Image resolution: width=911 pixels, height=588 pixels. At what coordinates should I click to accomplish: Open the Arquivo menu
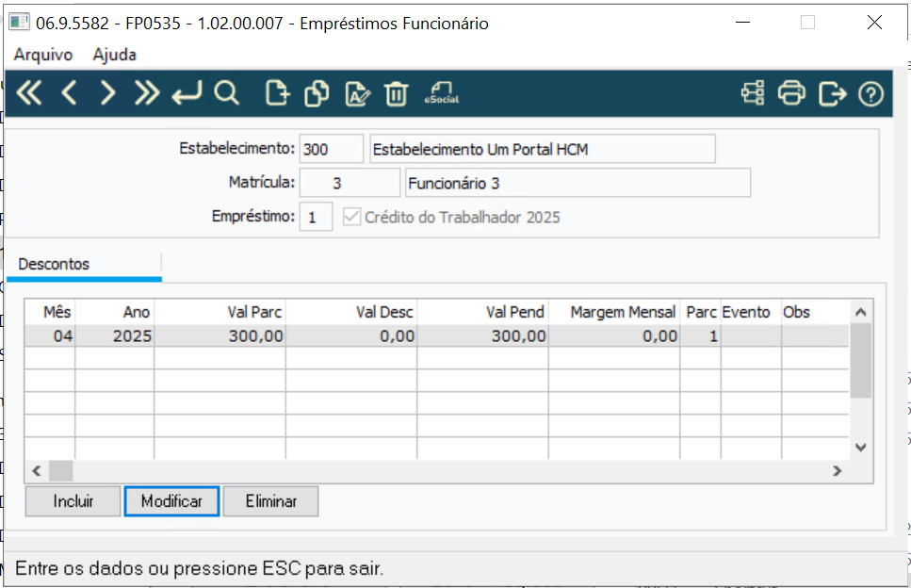43,55
